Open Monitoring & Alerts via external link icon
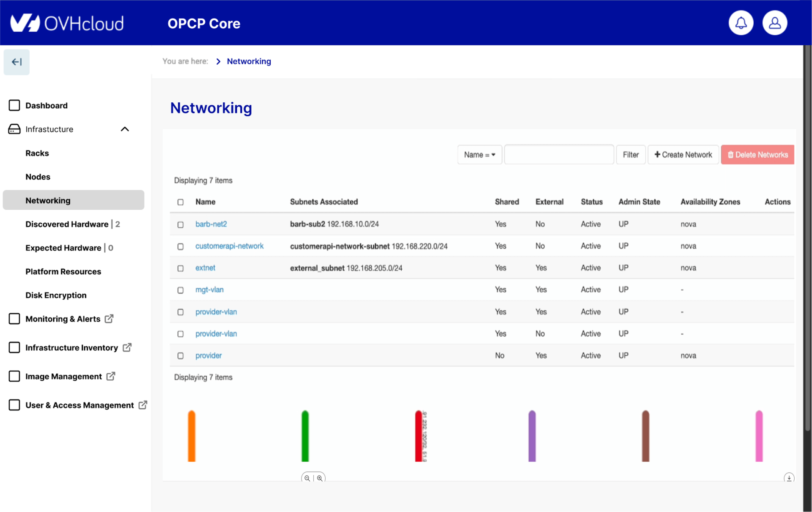Image resolution: width=812 pixels, height=512 pixels. click(109, 319)
